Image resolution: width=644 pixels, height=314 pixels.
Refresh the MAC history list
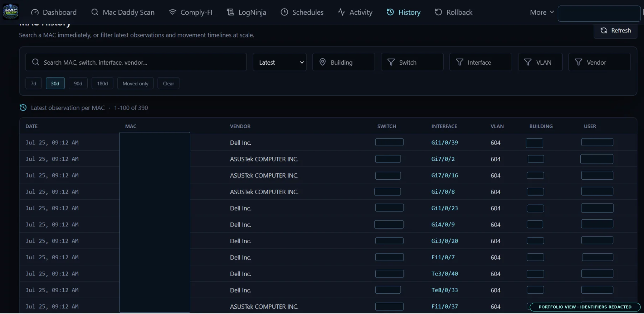[616, 30]
